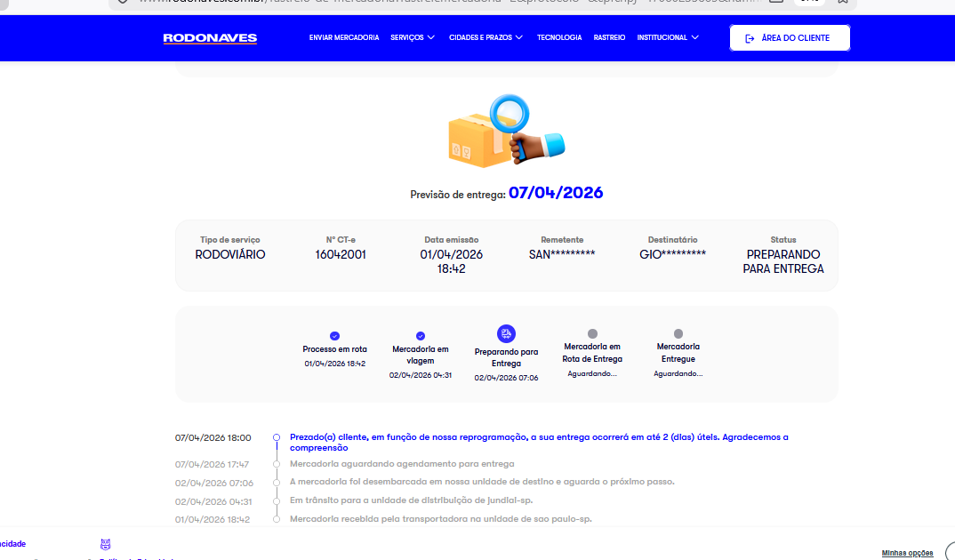This screenshot has width=955, height=560.
Task: Expand Cidades e Prazos dropdown
Action: [x=486, y=37]
